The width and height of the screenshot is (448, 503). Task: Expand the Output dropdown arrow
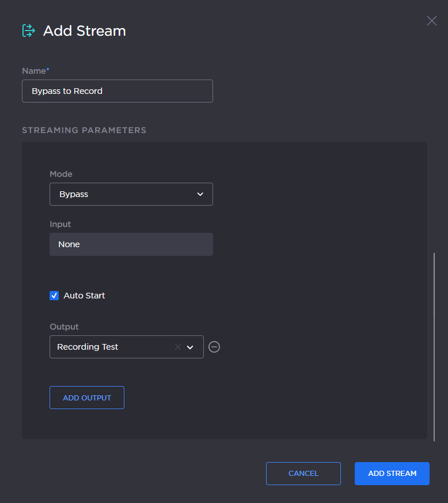[190, 347]
